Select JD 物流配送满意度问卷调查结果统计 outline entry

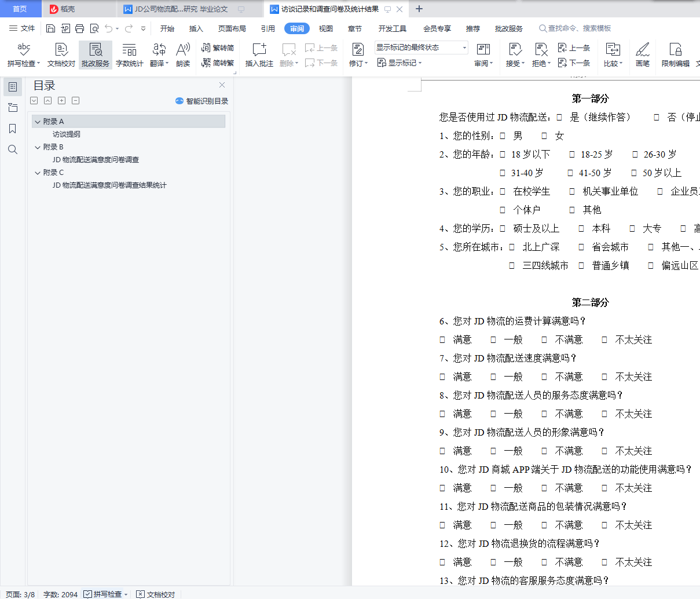[109, 185]
